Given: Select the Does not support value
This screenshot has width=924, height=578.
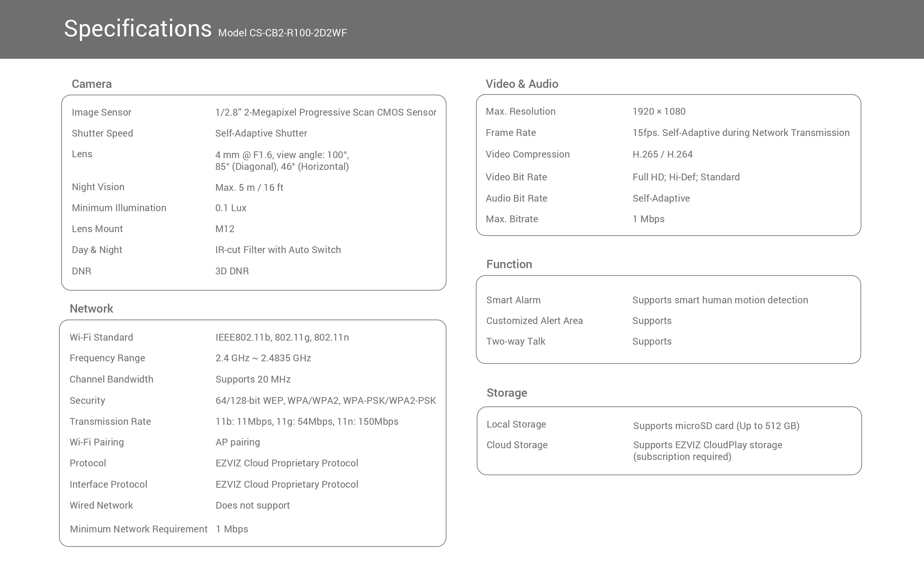Looking at the screenshot, I should [x=253, y=505].
